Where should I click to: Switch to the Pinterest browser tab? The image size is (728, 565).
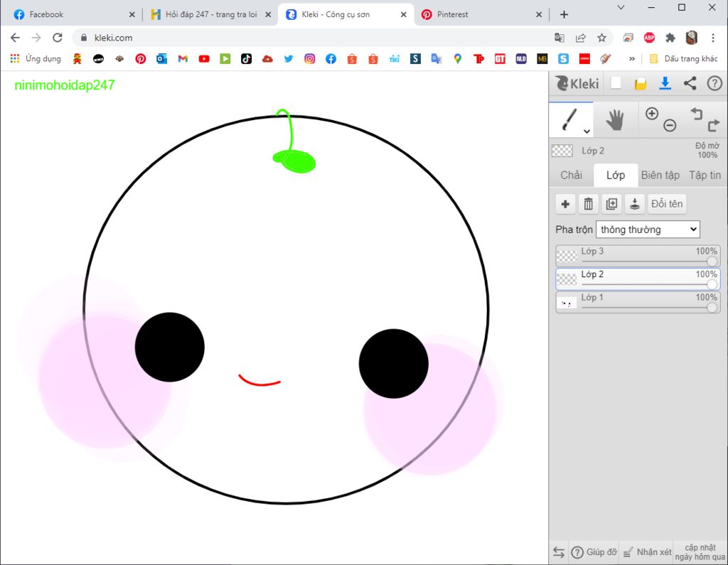click(x=481, y=14)
